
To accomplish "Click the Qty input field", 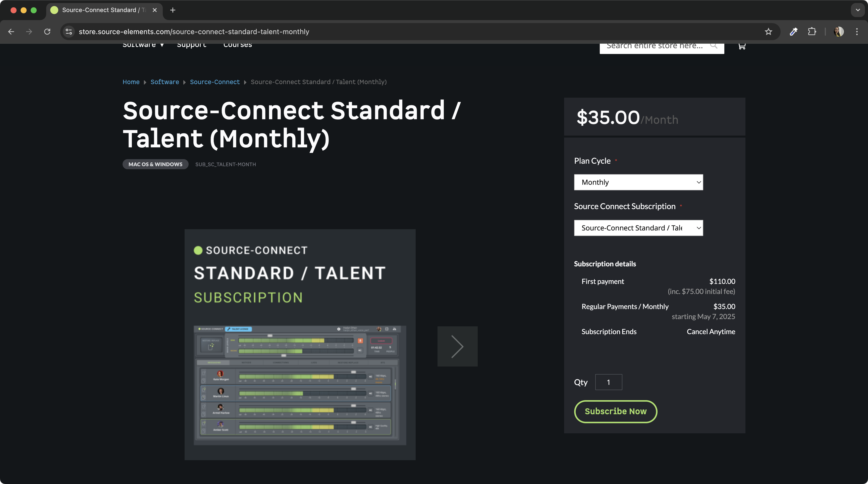I will click(x=608, y=382).
